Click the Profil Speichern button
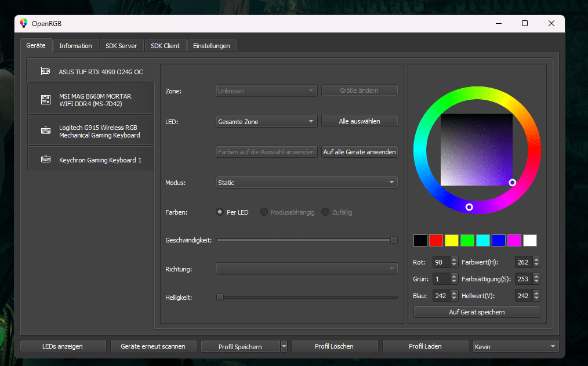Image resolution: width=588 pixels, height=366 pixels. tap(241, 346)
